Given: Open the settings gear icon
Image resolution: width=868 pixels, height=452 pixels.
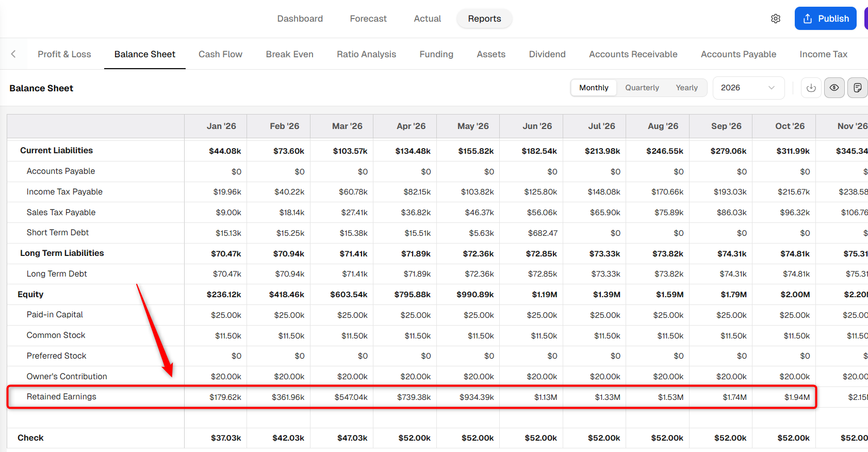Looking at the screenshot, I should (776, 19).
